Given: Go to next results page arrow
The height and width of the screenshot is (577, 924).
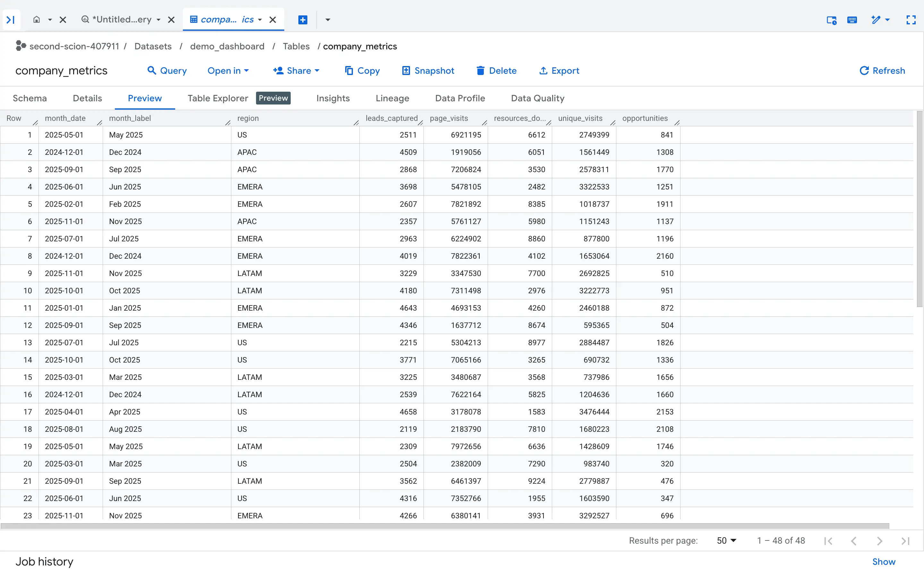Looking at the screenshot, I should pos(880,541).
